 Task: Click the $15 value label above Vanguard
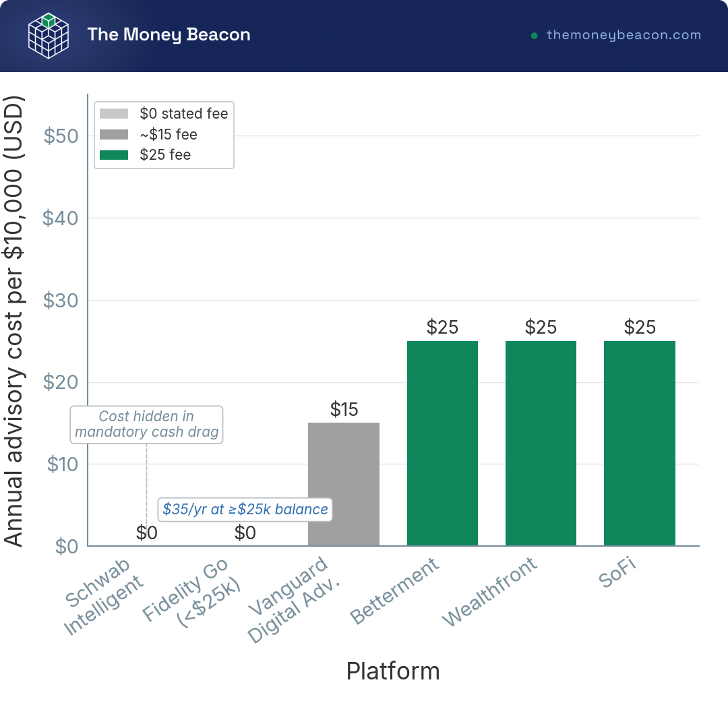(x=344, y=410)
